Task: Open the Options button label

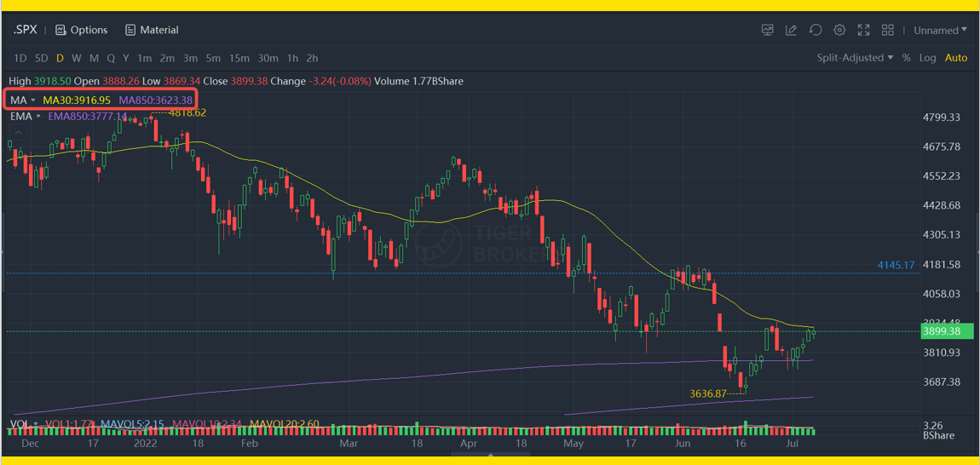Action: pyautogui.click(x=89, y=30)
